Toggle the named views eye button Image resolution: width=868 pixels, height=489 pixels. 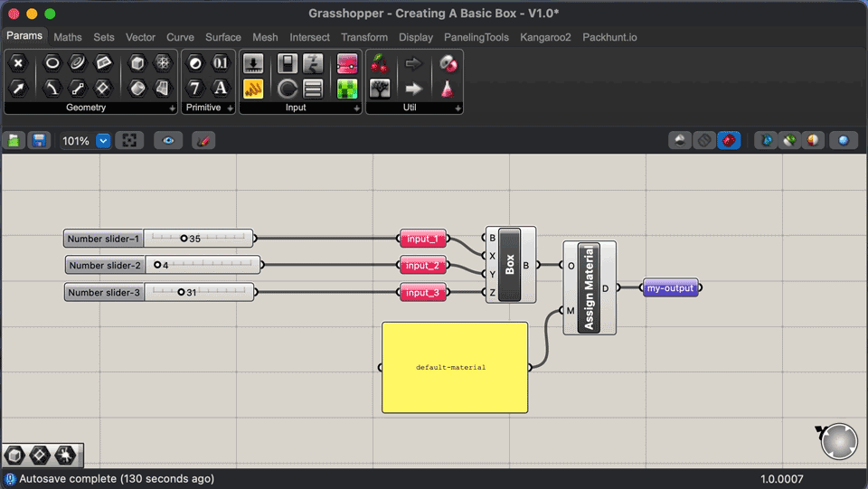pyautogui.click(x=168, y=140)
